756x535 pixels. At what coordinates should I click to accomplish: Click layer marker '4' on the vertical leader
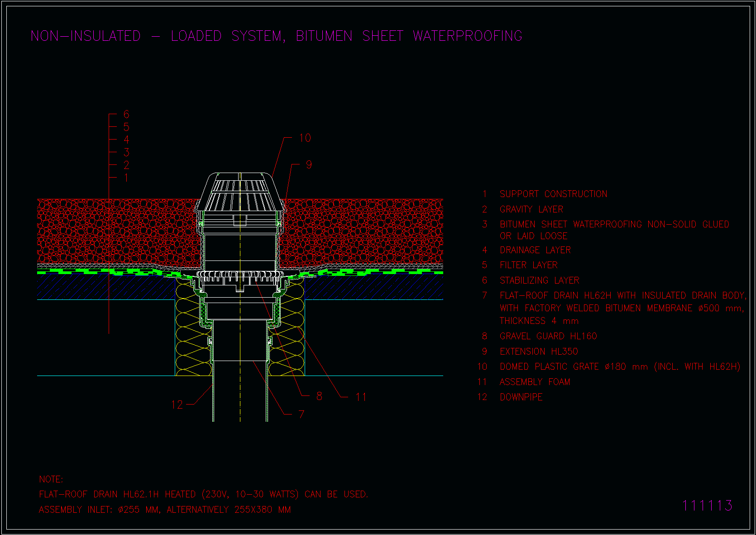[x=126, y=140]
